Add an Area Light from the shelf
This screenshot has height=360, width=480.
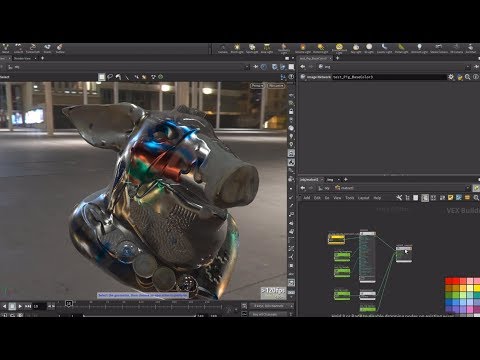[267, 49]
